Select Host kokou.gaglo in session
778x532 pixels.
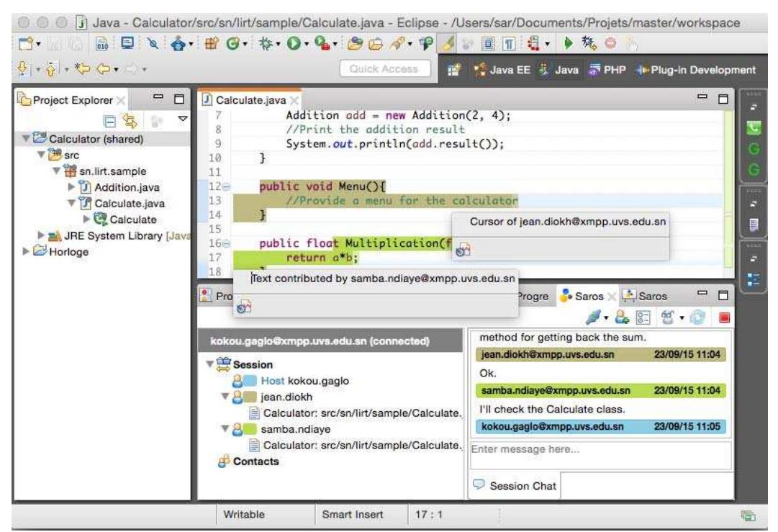click(x=290, y=381)
